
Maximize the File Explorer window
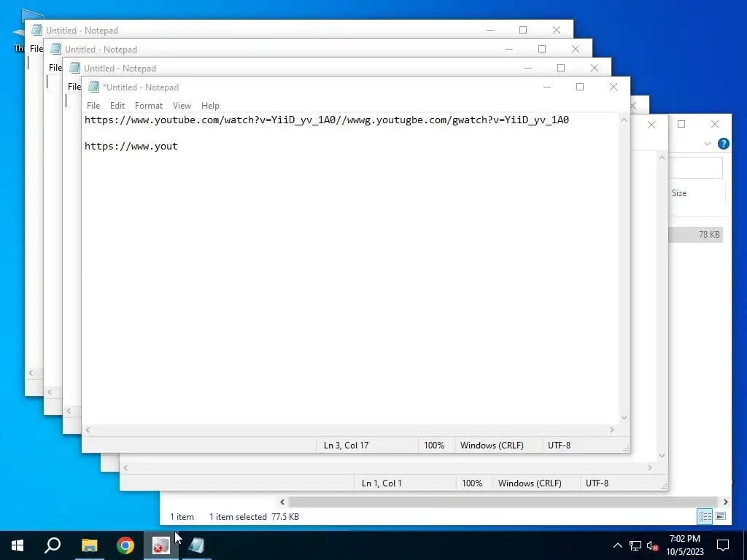click(x=681, y=124)
